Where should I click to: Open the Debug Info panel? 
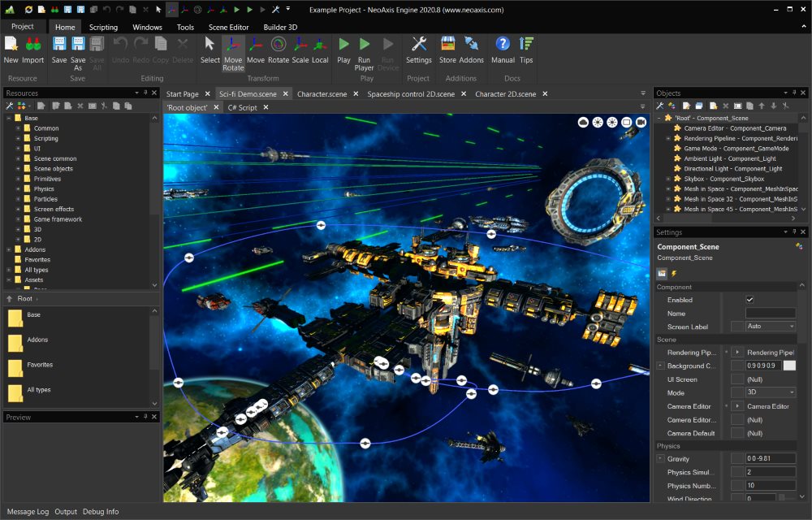(101, 512)
